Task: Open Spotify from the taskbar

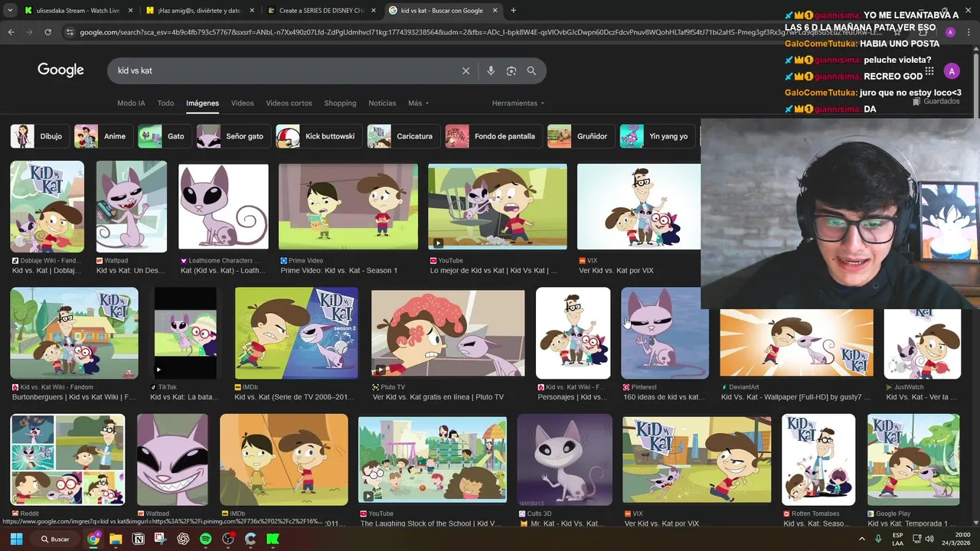Action: point(205,539)
